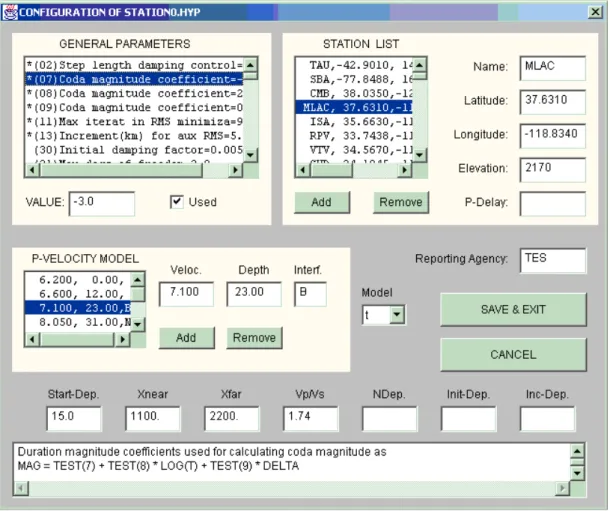Viewport: 610px width, 511px height.
Task: Click P-Velocity Model list scroll-up arrow
Action: point(138,279)
